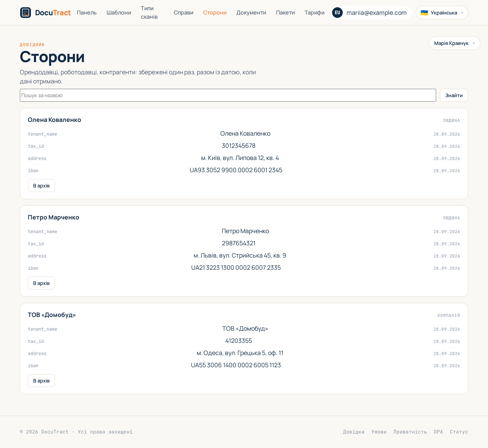Open the Панель menu item
488x448 pixels.
[87, 13]
